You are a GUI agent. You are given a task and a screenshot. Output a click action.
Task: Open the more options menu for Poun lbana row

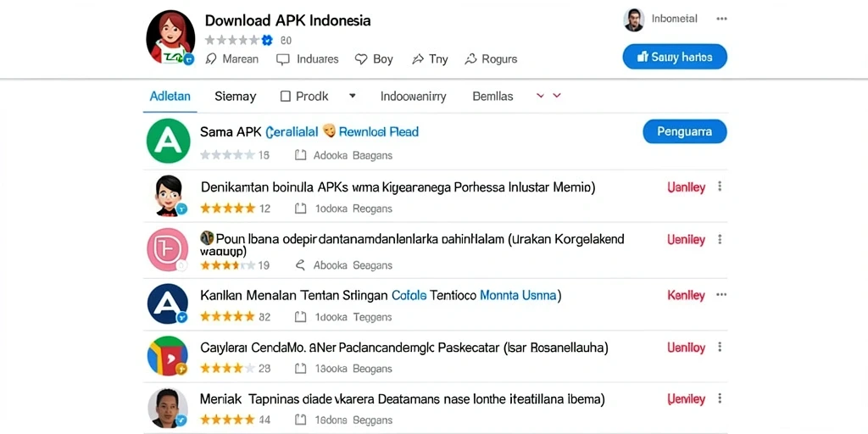(720, 239)
